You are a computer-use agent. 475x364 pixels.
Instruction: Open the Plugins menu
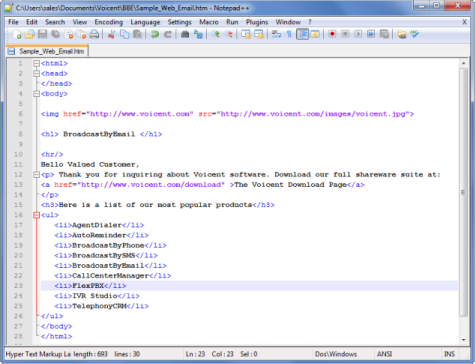257,22
